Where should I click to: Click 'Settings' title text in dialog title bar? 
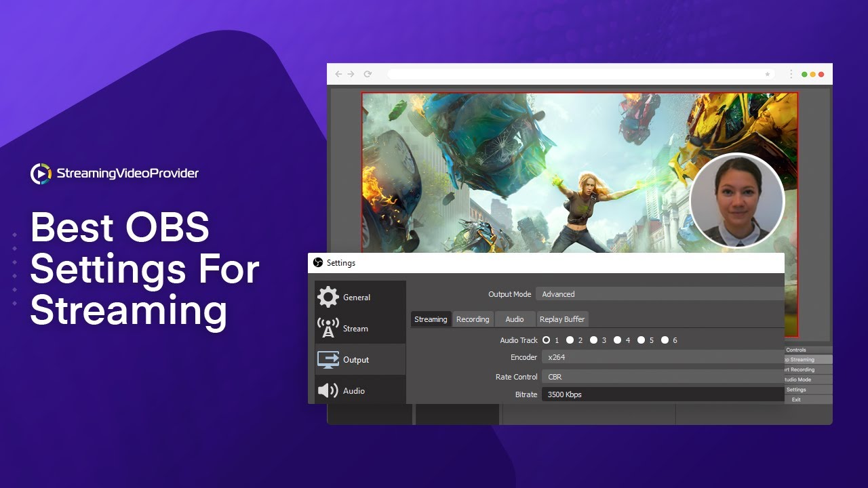(x=341, y=263)
